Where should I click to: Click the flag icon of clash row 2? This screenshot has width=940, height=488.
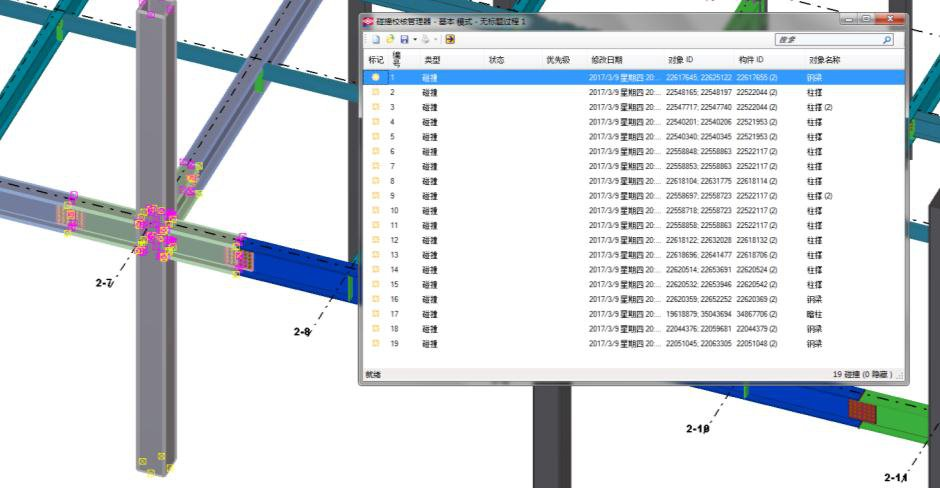(x=375, y=92)
